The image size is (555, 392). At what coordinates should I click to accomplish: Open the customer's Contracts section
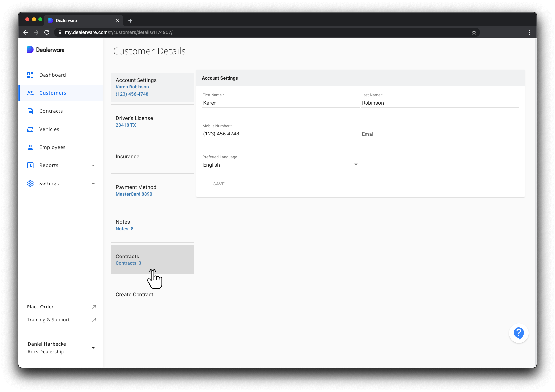click(152, 260)
